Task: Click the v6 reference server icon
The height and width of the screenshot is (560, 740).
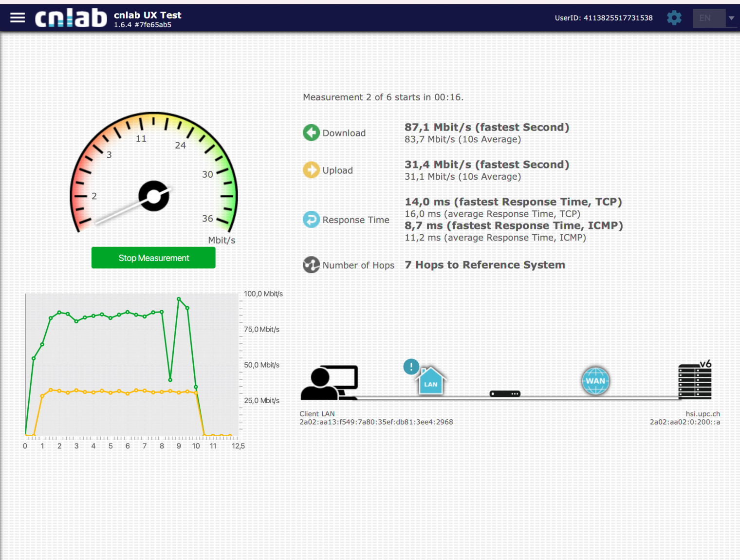Action: [695, 381]
